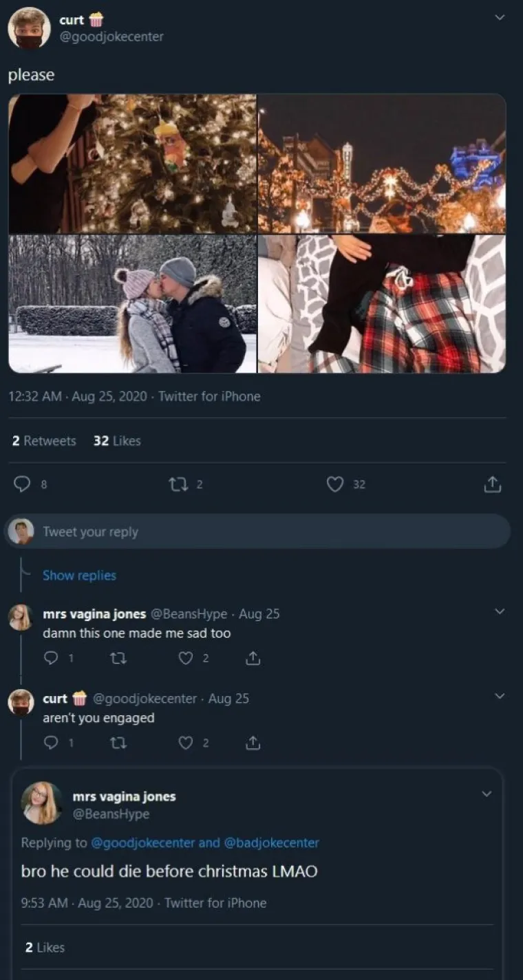Open 'Show replies' link
523x980 pixels.
click(x=80, y=576)
